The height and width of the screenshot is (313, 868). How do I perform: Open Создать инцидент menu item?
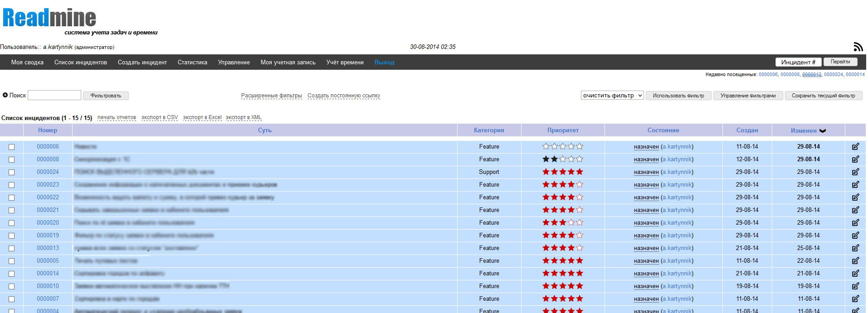click(x=142, y=63)
